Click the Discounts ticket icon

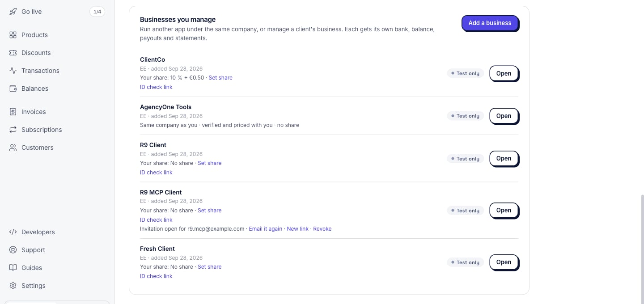[13, 53]
